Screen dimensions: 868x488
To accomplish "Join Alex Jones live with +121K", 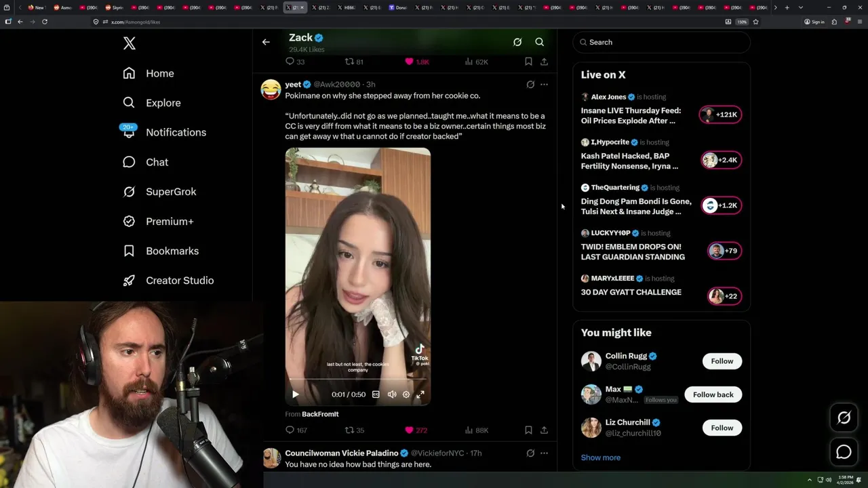I will point(721,115).
